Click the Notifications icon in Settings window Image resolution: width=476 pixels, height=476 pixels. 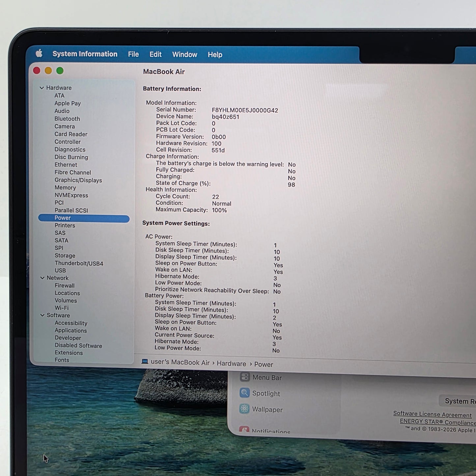tap(244, 429)
